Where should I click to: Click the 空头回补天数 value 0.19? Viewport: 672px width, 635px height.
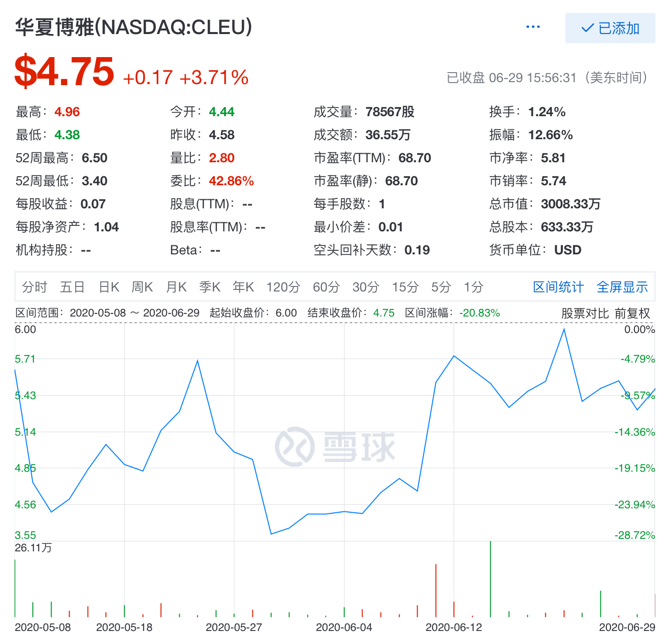pos(417,250)
